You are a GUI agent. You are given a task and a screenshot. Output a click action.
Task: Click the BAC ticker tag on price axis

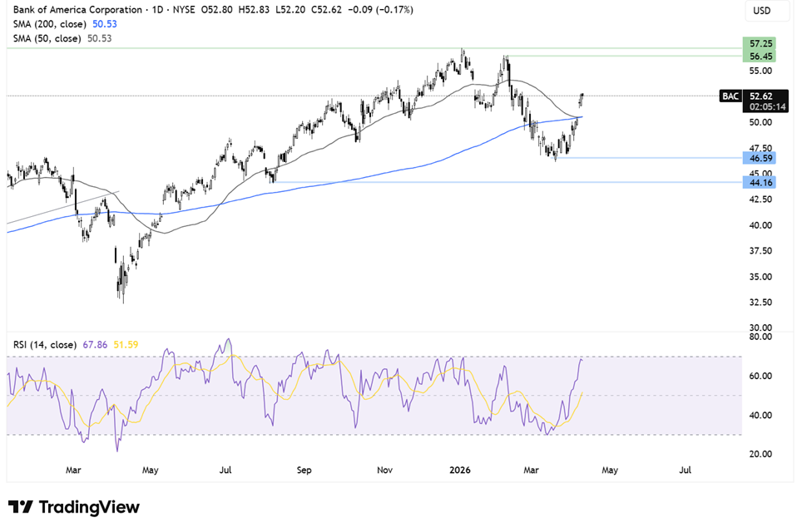click(x=730, y=96)
